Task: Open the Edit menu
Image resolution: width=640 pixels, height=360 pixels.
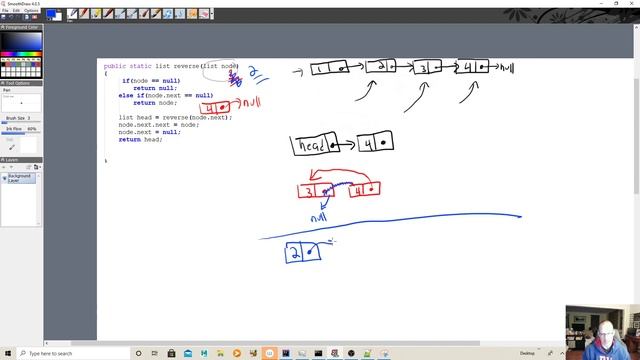Action: pyautogui.click(x=16, y=10)
